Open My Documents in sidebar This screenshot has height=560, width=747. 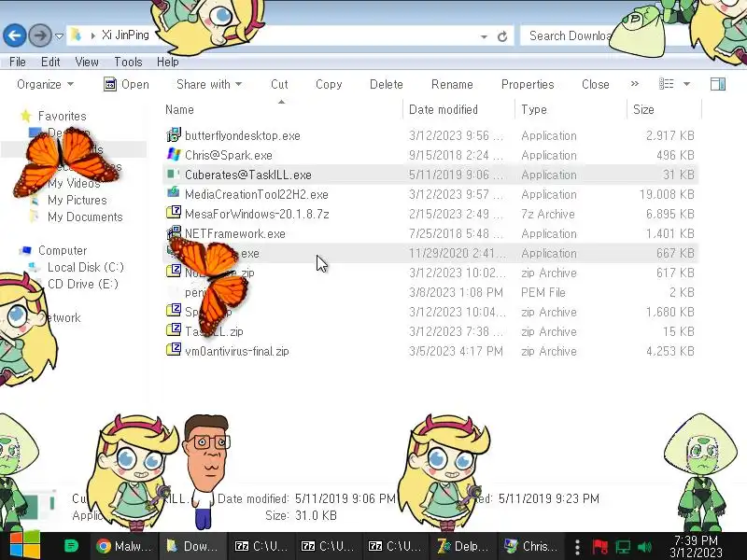85,217
